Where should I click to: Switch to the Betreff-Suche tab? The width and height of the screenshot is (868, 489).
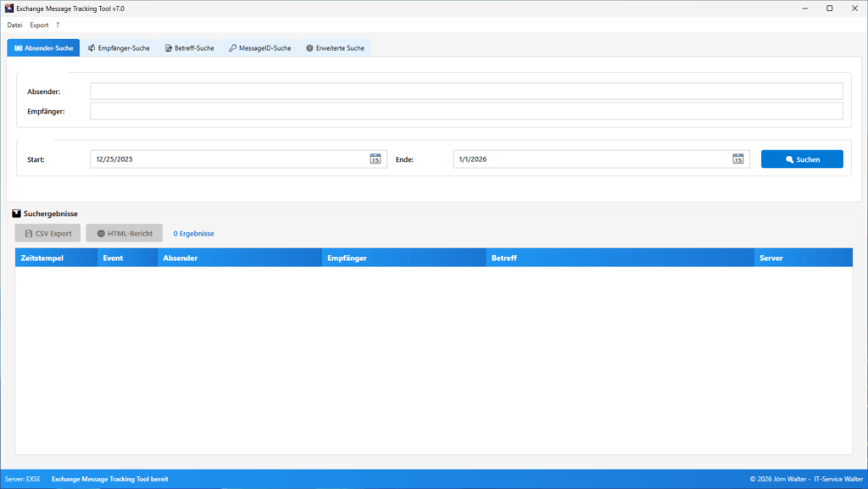188,48
